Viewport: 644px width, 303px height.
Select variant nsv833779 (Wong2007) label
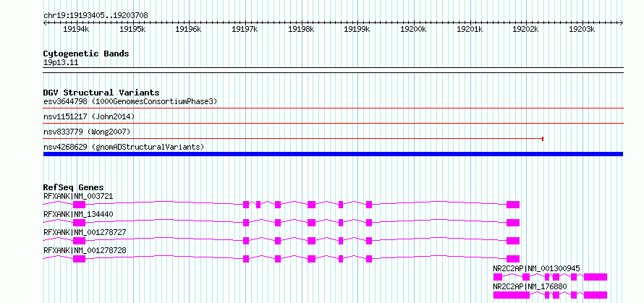(87, 132)
